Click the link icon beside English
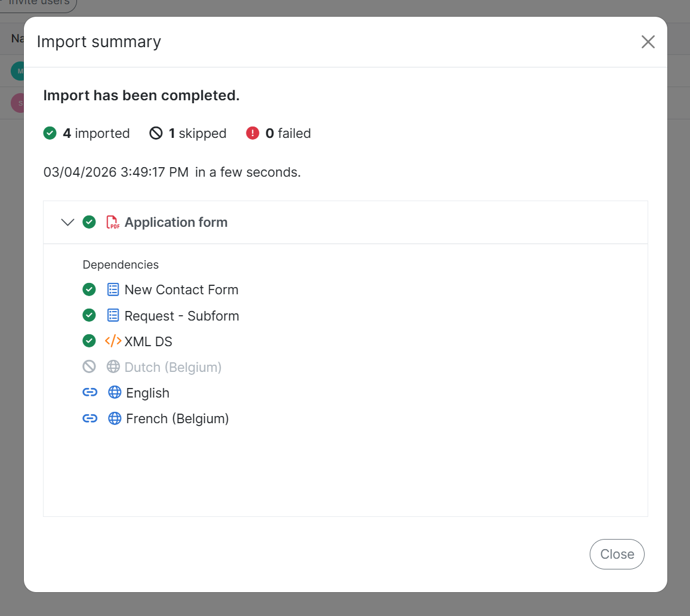Image resolution: width=690 pixels, height=616 pixels. 90,393
